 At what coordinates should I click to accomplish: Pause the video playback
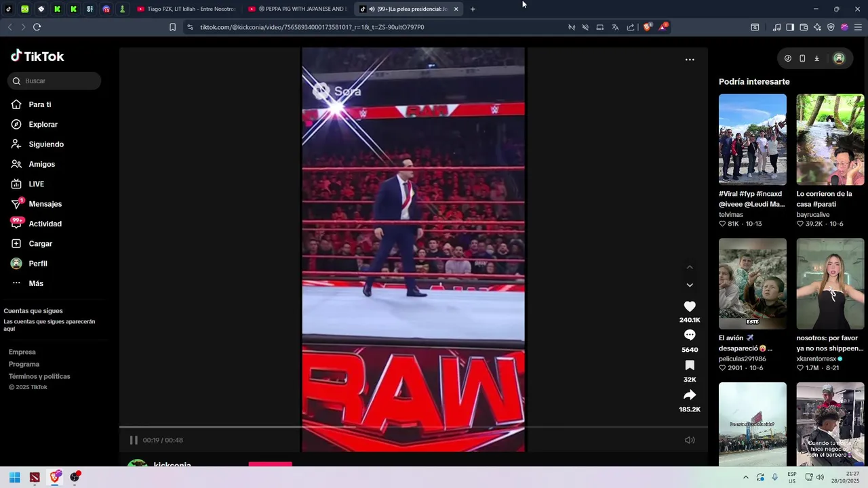[x=134, y=440]
